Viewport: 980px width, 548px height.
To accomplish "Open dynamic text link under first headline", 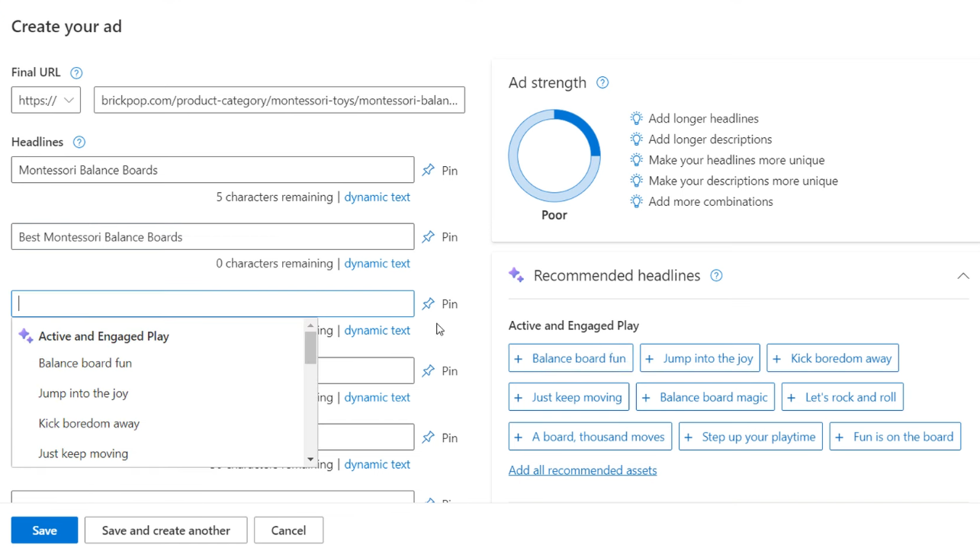I will click(x=377, y=197).
